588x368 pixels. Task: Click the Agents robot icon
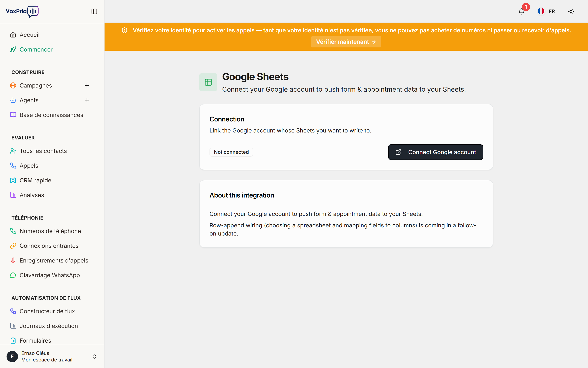[13, 100]
